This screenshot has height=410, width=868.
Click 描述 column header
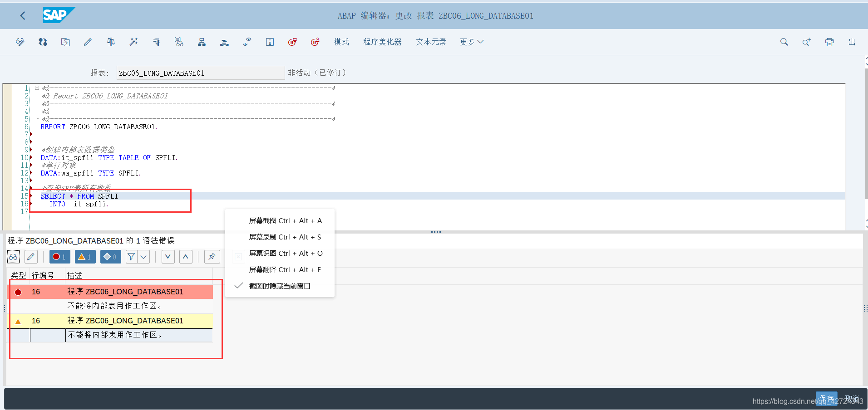tap(74, 275)
